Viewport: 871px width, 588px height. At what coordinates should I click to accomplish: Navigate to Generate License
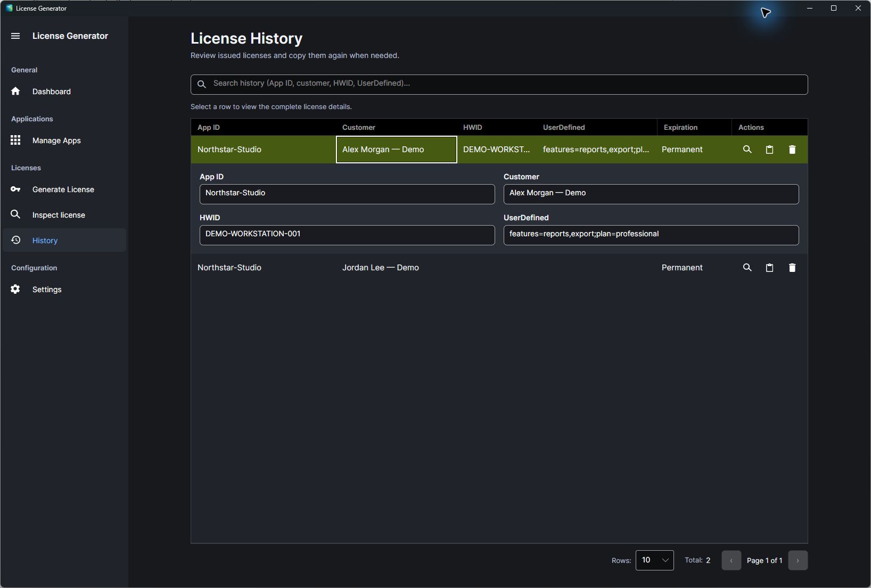pos(64,189)
